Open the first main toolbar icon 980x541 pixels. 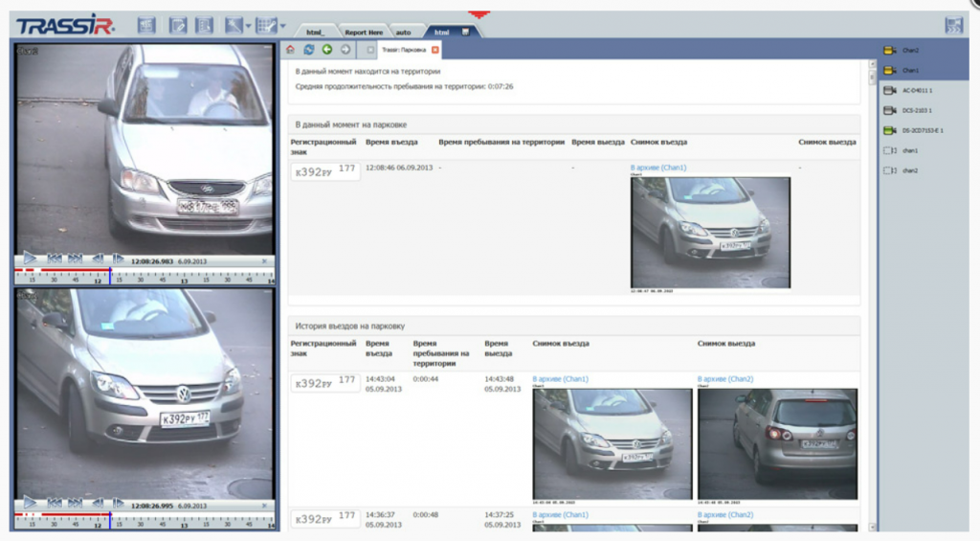146,26
